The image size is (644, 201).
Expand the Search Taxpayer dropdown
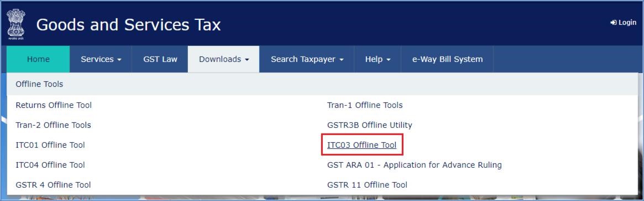coord(307,59)
